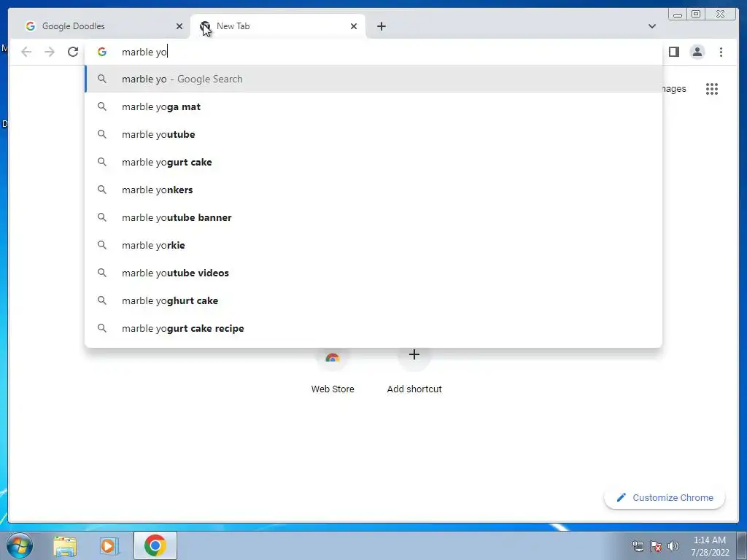Viewport: 747px width, 560px height.
Task: Open the user profile avatar
Action: (x=697, y=52)
